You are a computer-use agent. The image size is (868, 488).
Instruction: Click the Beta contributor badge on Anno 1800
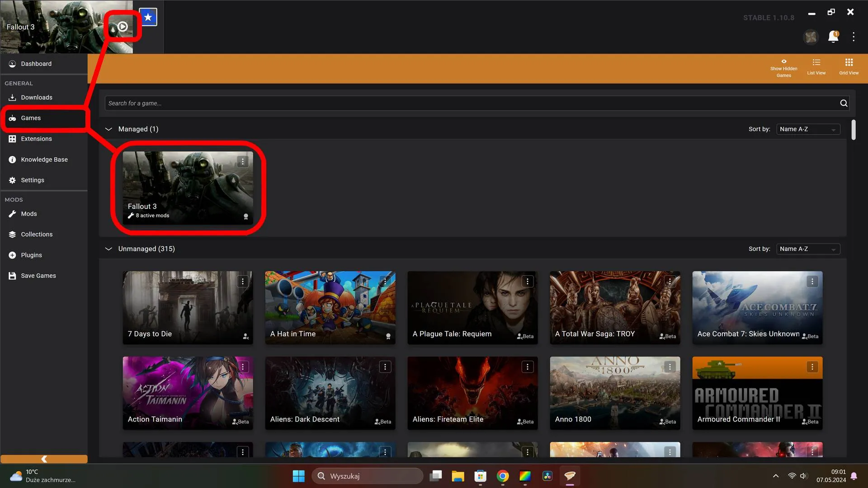[668, 422]
